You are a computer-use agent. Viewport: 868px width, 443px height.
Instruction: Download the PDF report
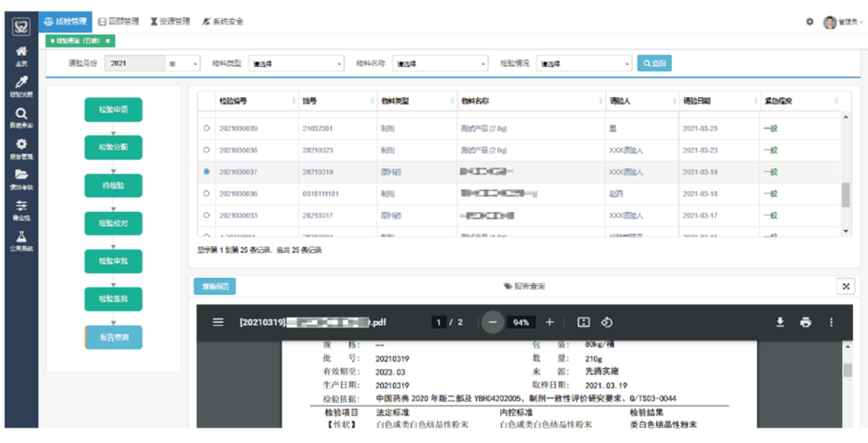coord(780,322)
